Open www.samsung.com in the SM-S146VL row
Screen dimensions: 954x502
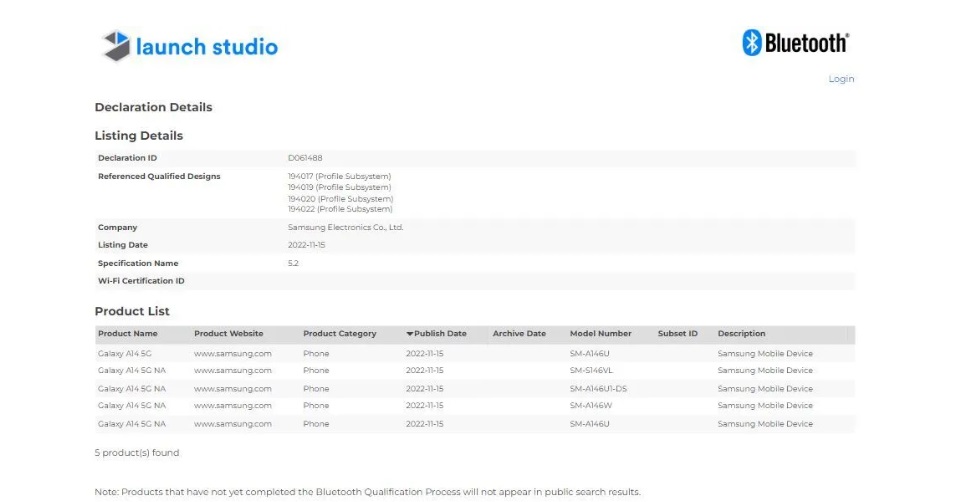(x=232, y=371)
